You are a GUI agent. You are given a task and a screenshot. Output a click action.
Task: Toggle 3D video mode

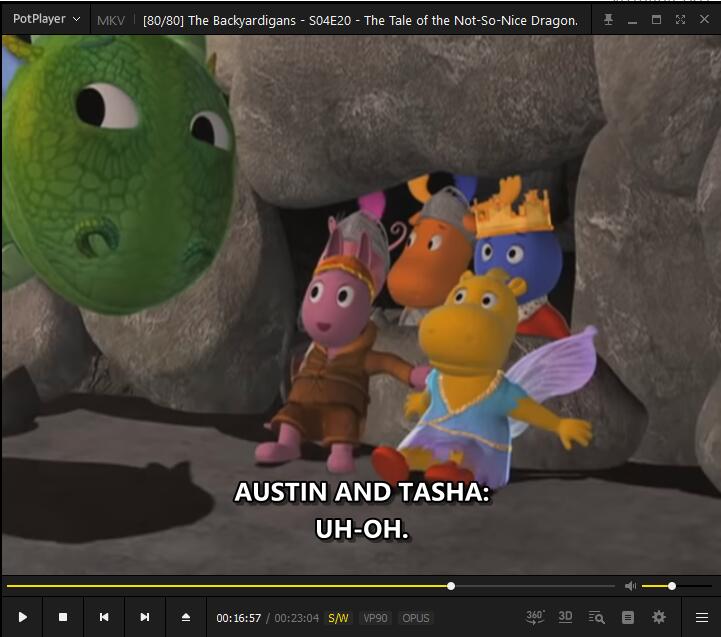565,617
